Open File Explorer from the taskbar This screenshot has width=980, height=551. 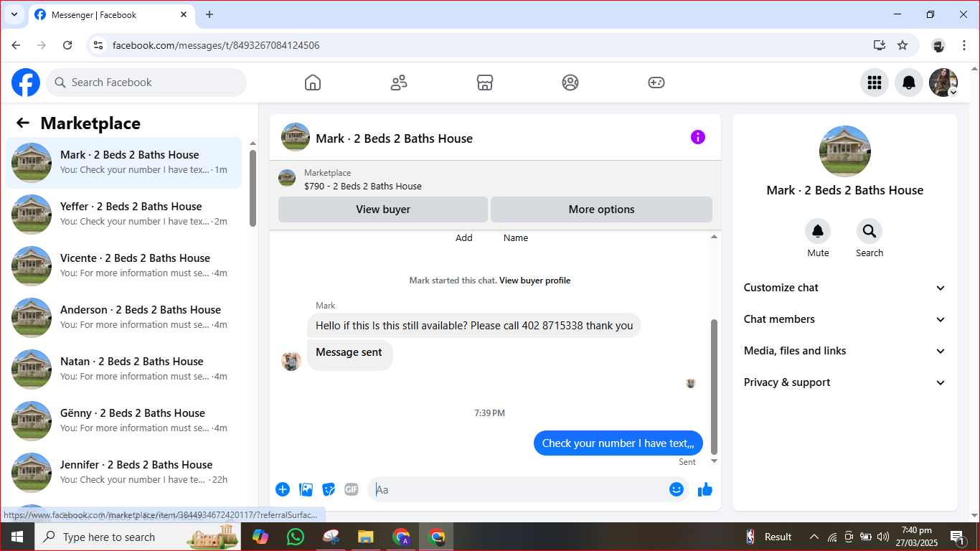coord(366,537)
